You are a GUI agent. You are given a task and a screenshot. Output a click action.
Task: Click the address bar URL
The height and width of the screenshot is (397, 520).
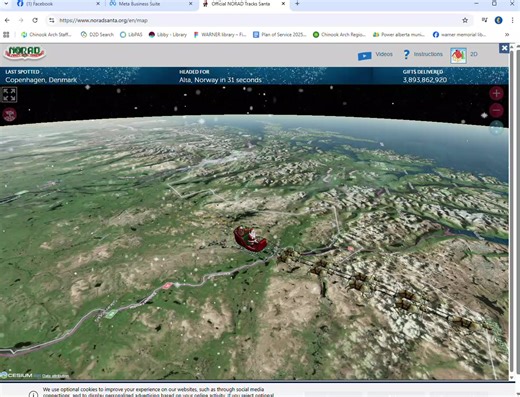click(x=103, y=20)
